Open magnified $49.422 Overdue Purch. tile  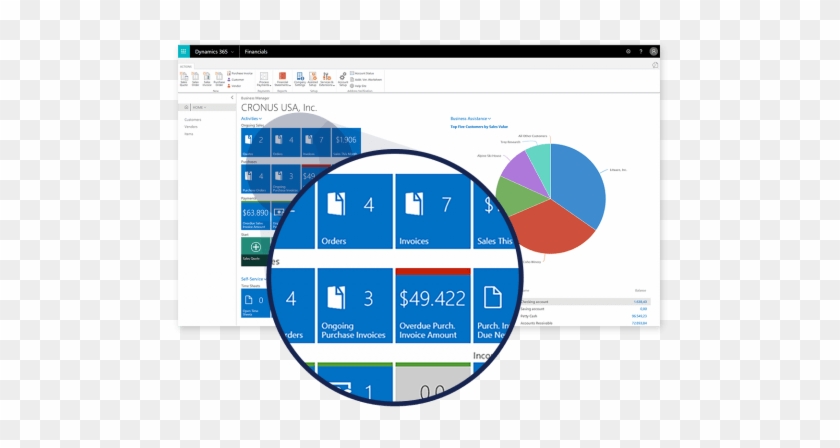[x=433, y=305]
